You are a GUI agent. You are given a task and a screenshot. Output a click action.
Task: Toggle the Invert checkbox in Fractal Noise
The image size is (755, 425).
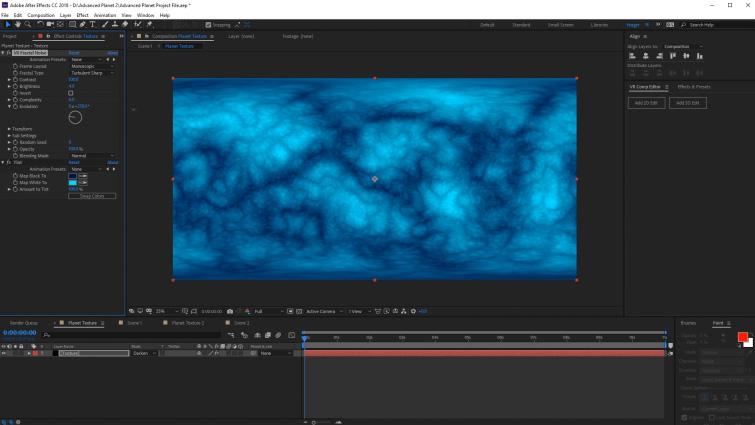tap(70, 93)
